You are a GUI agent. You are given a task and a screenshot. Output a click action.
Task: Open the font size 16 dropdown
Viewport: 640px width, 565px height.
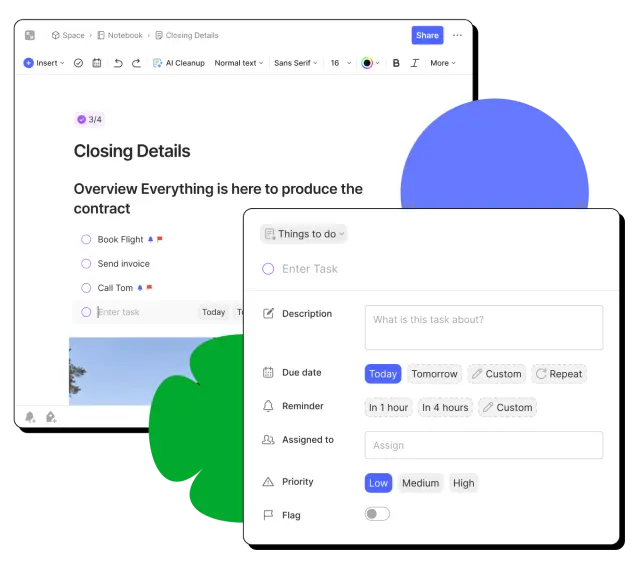click(341, 63)
